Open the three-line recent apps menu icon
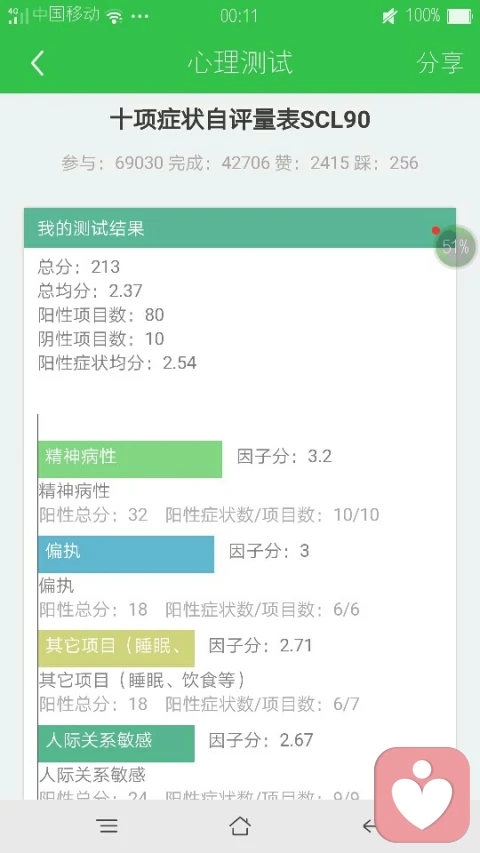The height and width of the screenshot is (853, 480). [x=108, y=826]
